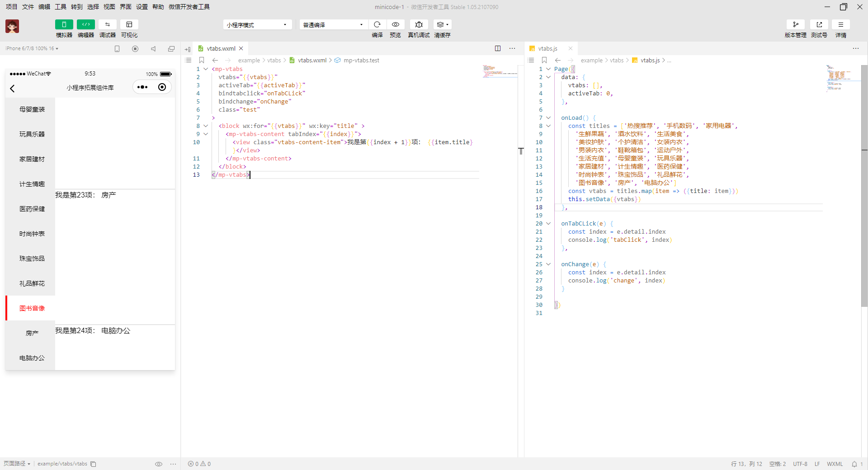The height and width of the screenshot is (470, 868).
Task: Detach simulator into separate window
Action: [171, 49]
